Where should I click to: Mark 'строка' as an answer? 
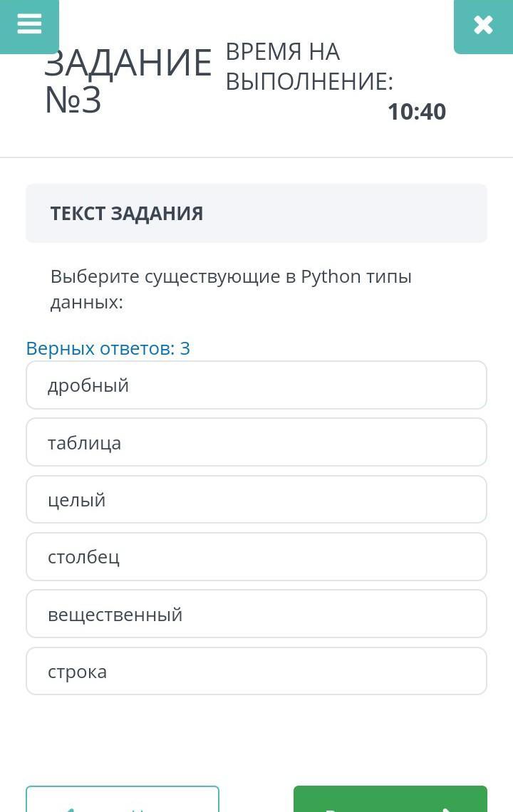[256, 671]
